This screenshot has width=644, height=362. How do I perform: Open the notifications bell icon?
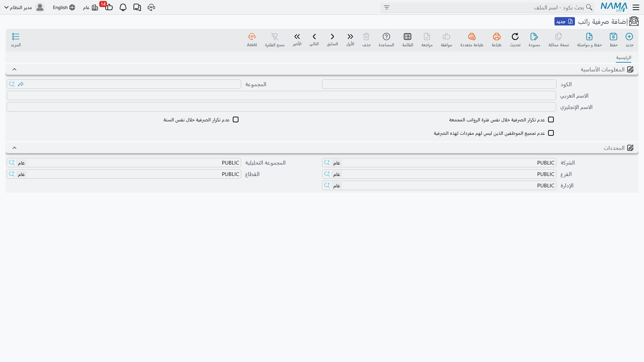pos(123,7)
